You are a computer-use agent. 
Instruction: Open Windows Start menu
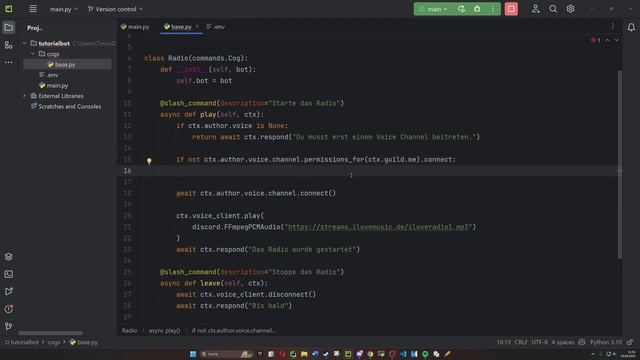(x=193, y=354)
